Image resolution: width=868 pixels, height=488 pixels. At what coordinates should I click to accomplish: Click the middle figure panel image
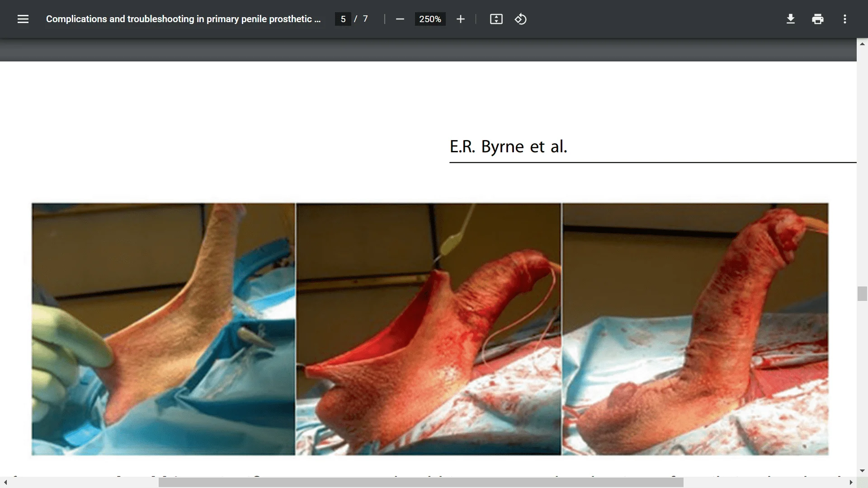coord(429,329)
